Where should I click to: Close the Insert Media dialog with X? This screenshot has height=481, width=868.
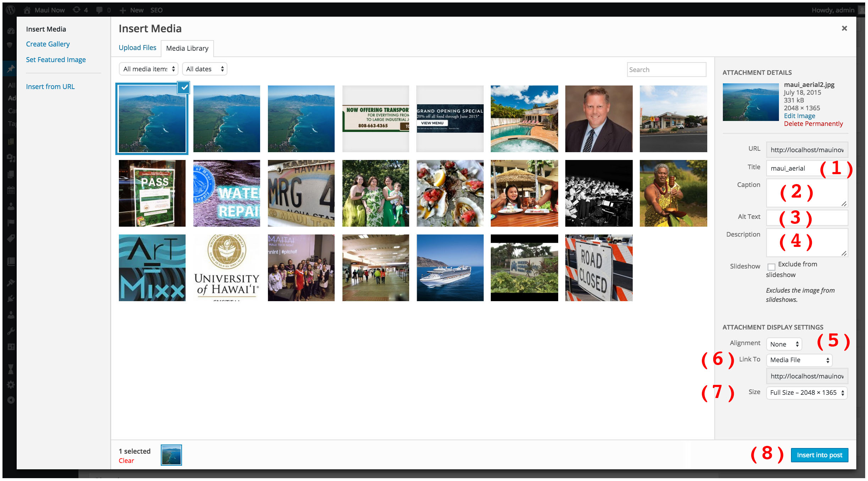(844, 28)
